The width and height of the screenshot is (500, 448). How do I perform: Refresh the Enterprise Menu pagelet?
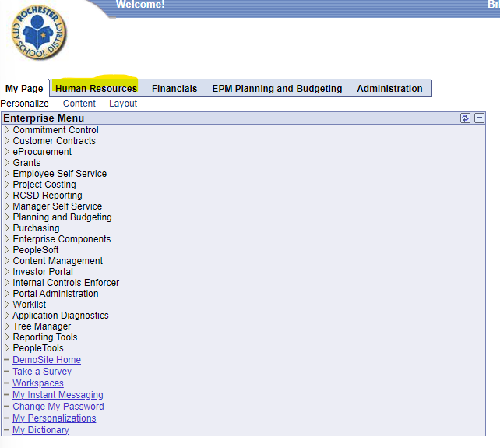465,118
